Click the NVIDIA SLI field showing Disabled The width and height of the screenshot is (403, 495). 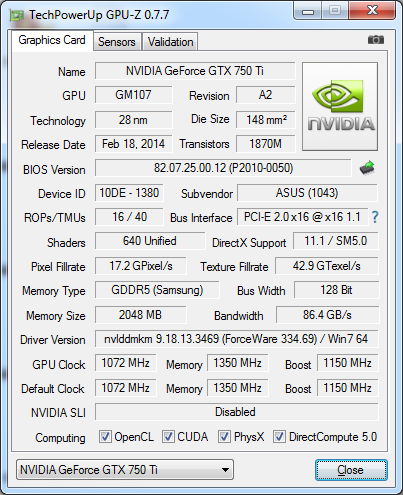pyautogui.click(x=237, y=412)
